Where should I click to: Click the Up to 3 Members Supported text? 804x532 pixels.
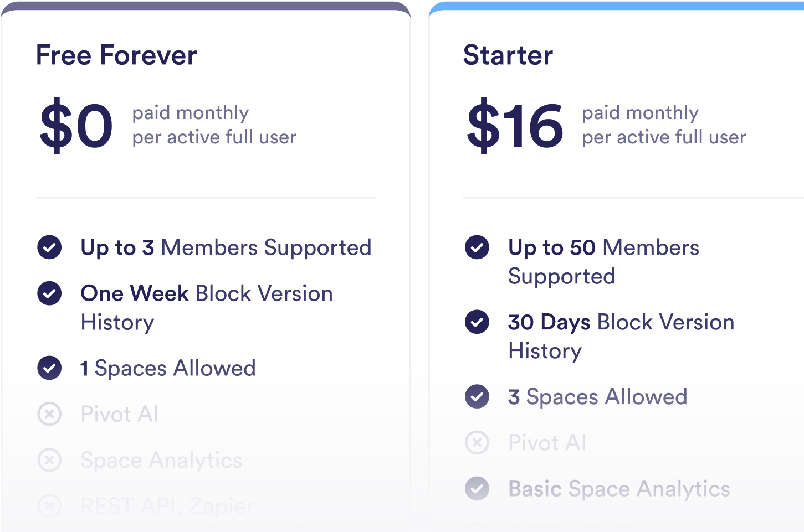pyautogui.click(x=226, y=247)
